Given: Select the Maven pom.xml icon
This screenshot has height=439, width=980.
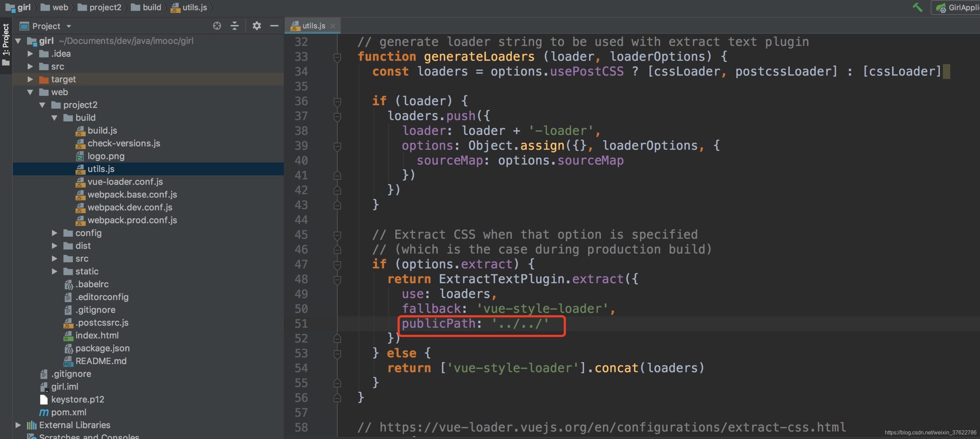Looking at the screenshot, I should [x=44, y=412].
